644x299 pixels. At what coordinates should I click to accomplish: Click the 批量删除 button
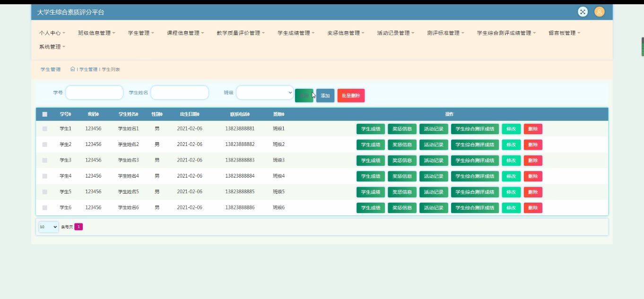351,95
